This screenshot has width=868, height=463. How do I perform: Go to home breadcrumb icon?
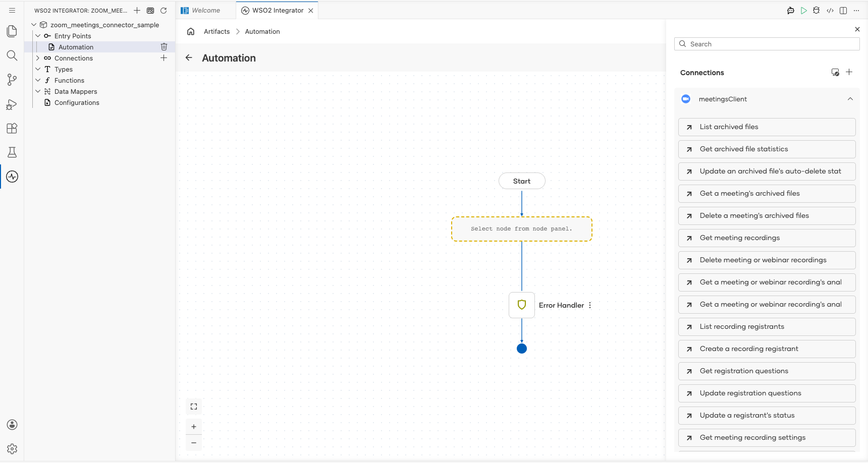191,31
